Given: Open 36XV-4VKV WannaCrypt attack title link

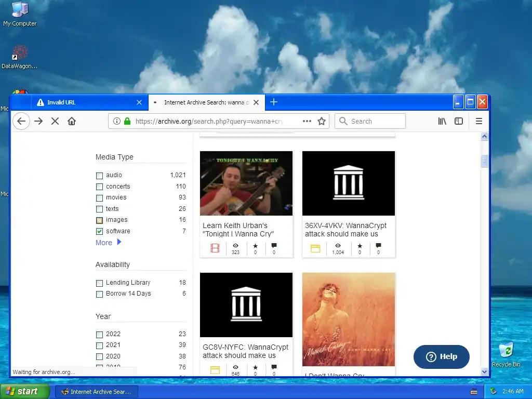Looking at the screenshot, I should click(x=345, y=230).
